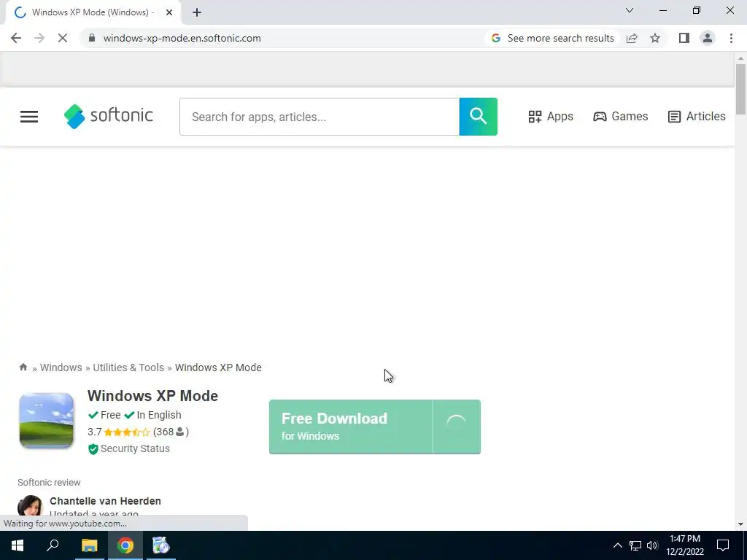Click 'See more search results' chip
The height and width of the screenshot is (560, 747).
pyautogui.click(x=553, y=38)
